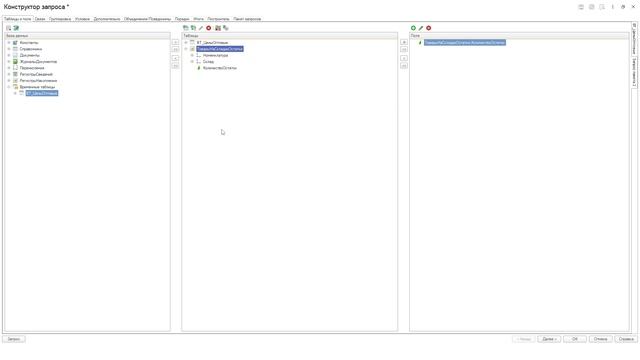Screen dimensions: 640x360
Task: Click fifth icon in Таблицы panel toolbar
Action: click(x=218, y=28)
